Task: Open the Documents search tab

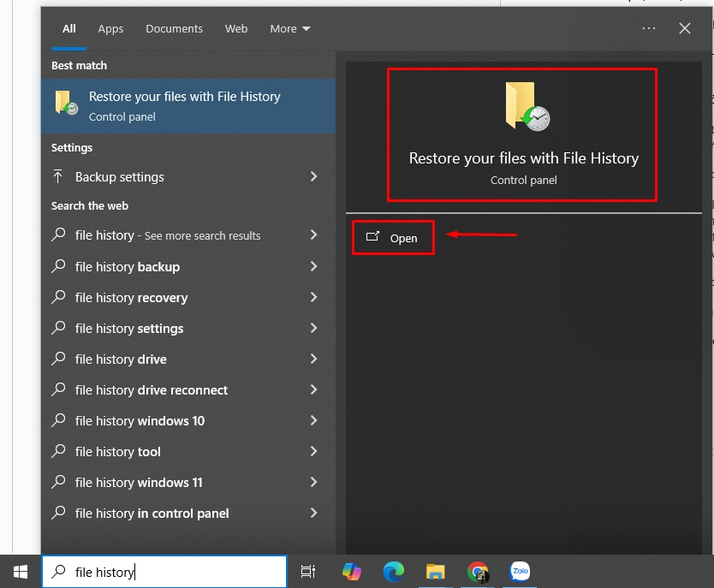Action: (174, 28)
